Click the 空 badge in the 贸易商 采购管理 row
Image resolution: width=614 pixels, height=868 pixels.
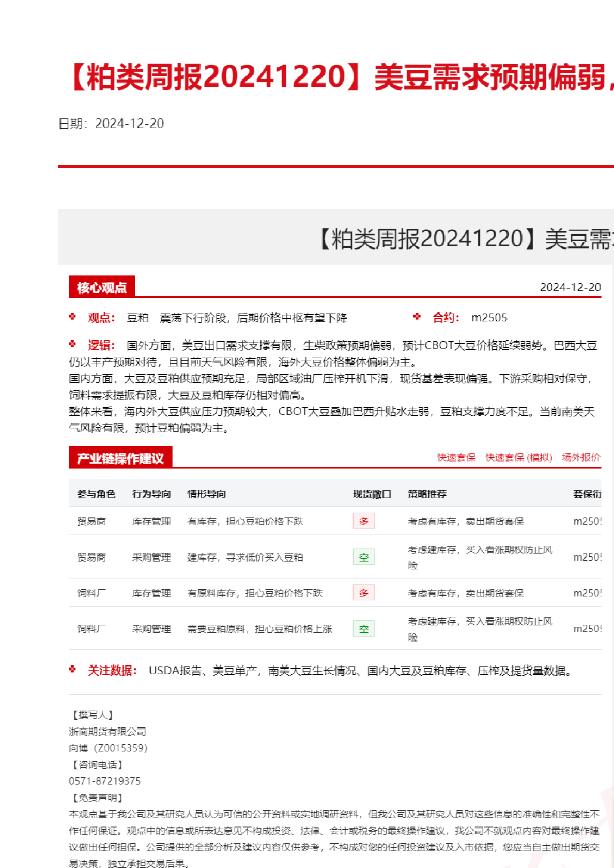click(x=363, y=557)
